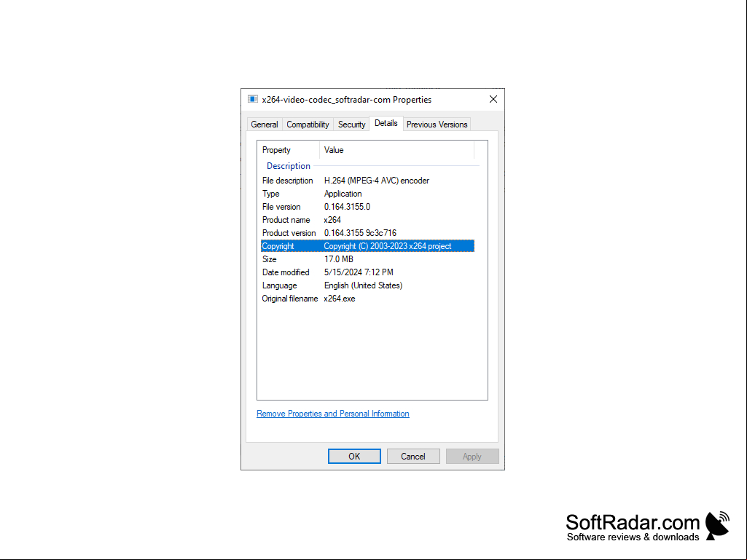
Task: Select the Product name row label
Action: (x=286, y=220)
